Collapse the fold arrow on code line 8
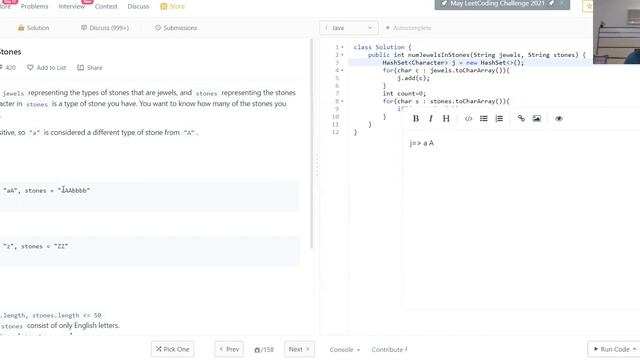Viewport: 640px width, 360px height. [342, 101]
